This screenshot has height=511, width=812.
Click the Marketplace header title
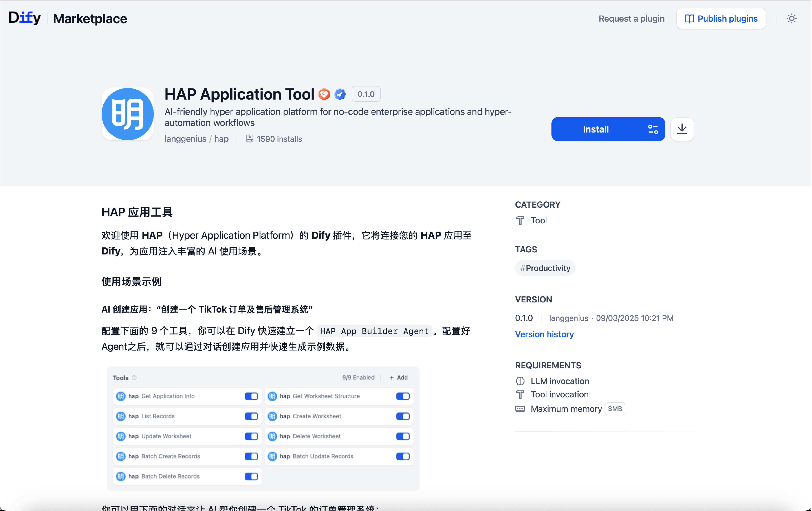point(90,19)
